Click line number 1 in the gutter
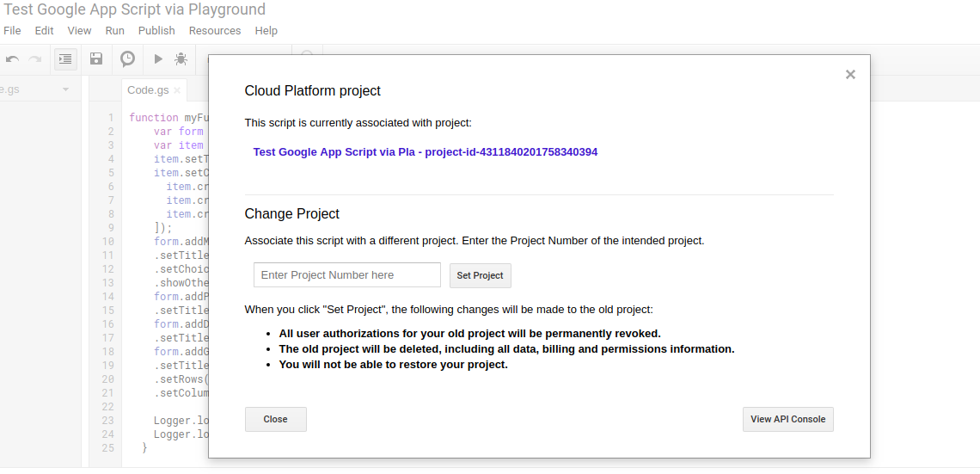 111,118
